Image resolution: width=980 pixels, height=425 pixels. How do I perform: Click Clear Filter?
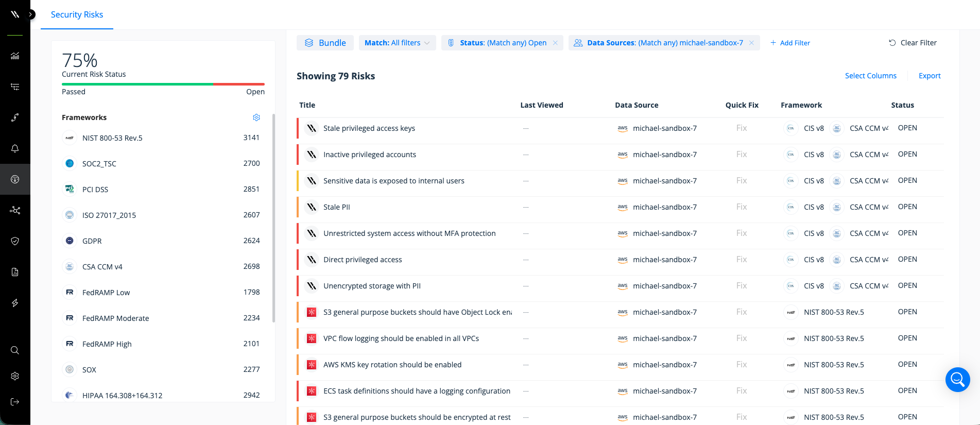[x=913, y=43]
